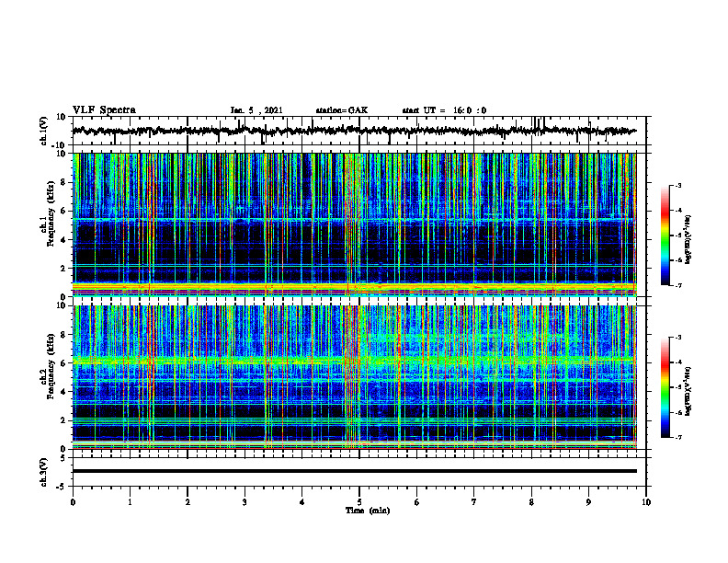Click the "2" kHz tick on ch.2 spectrogram
The image size is (728, 563).
click(63, 420)
